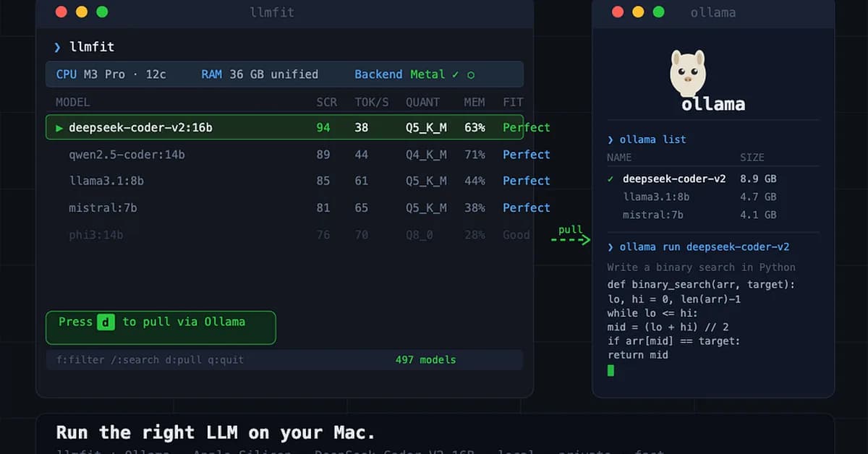Click the Q8_0 quant for phi3:14b
The width and height of the screenshot is (868, 454).
tap(420, 235)
